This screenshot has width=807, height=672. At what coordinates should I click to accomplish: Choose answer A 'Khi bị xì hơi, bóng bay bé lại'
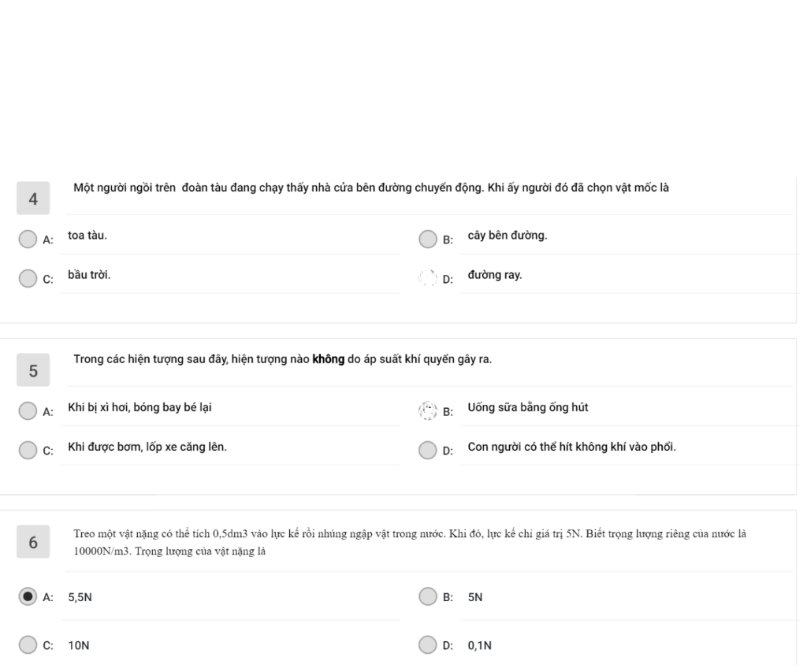click(28, 411)
